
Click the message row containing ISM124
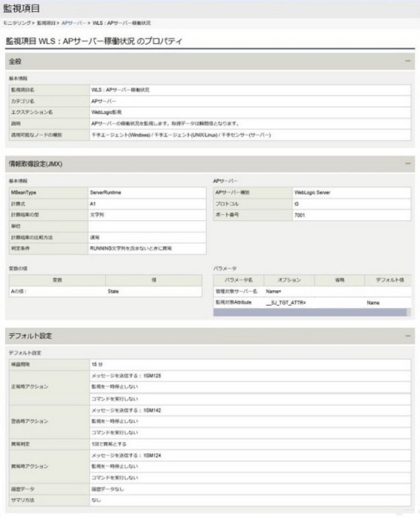(x=250, y=456)
